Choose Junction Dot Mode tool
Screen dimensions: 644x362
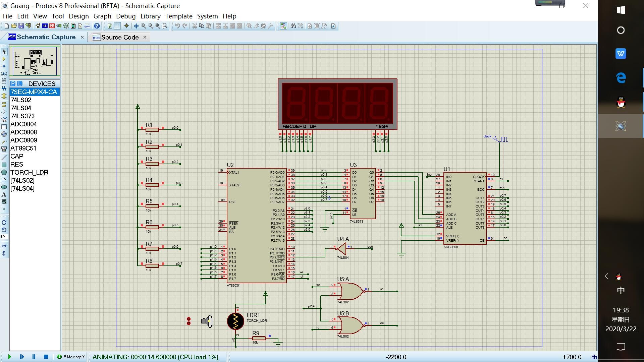coord(4,66)
